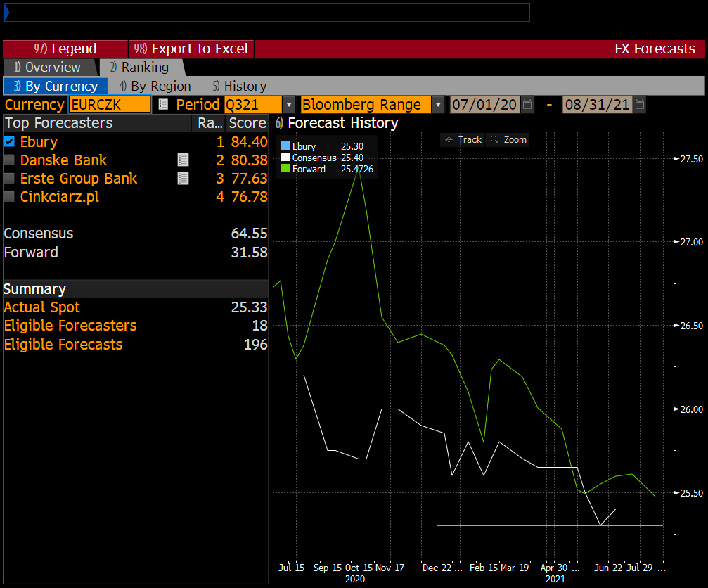The height and width of the screenshot is (588, 708).
Task: Select the By Currency tab
Action: pyautogui.click(x=56, y=86)
